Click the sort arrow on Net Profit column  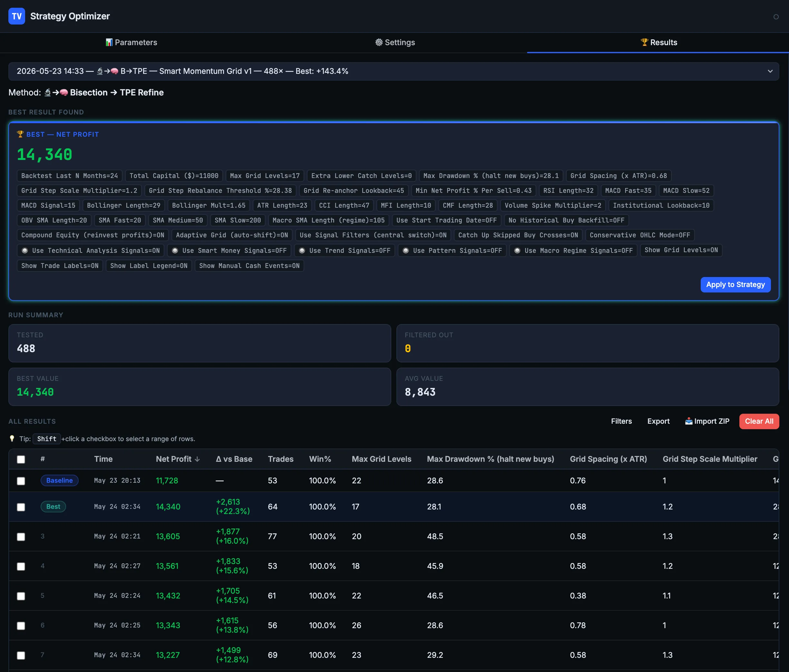(197, 459)
